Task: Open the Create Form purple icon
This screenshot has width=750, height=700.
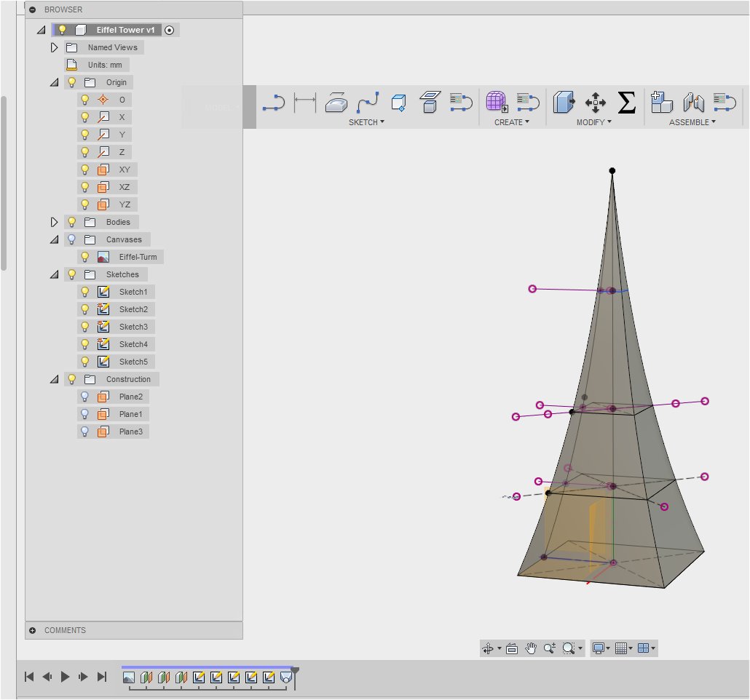Action: (x=497, y=102)
